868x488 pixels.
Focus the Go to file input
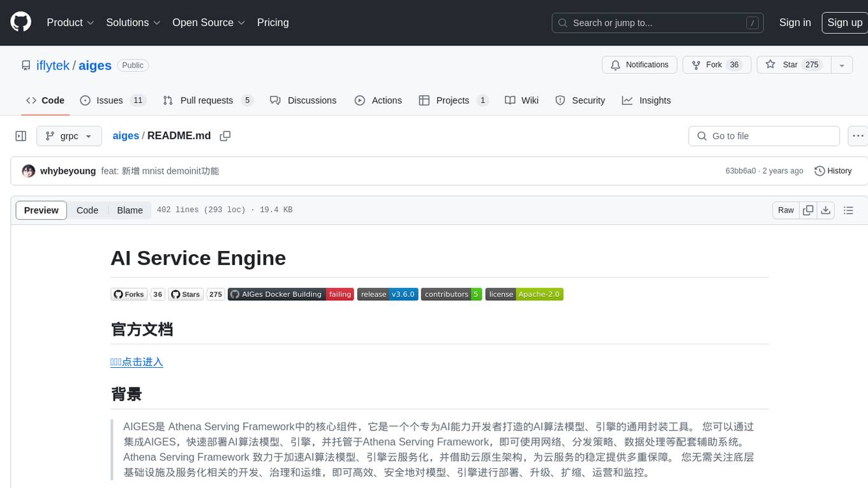764,136
